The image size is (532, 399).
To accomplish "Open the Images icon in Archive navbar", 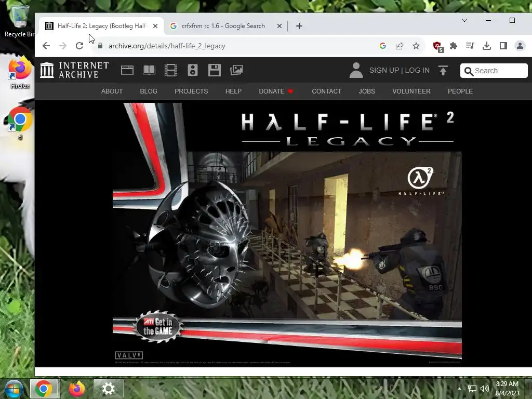I will (236, 70).
